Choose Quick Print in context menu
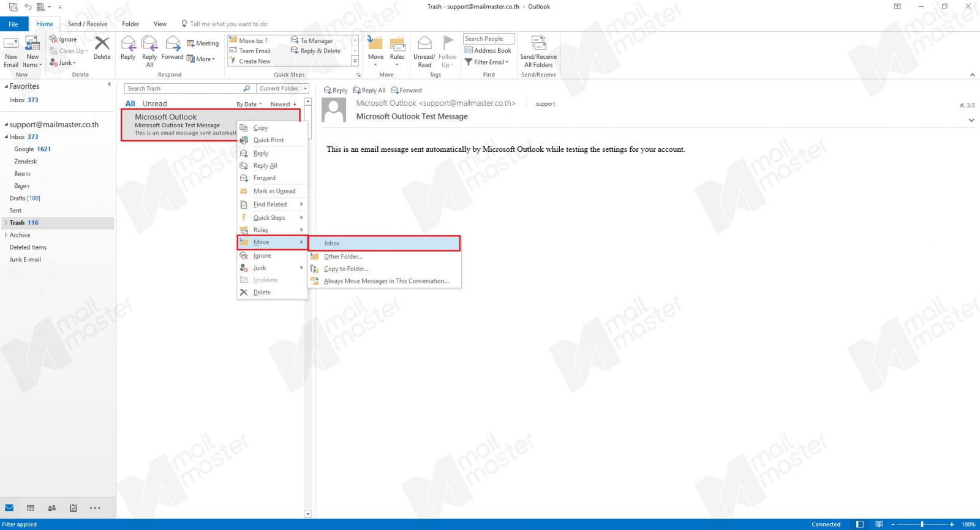Screen dimensions: 980x530 pyautogui.click(x=272, y=140)
